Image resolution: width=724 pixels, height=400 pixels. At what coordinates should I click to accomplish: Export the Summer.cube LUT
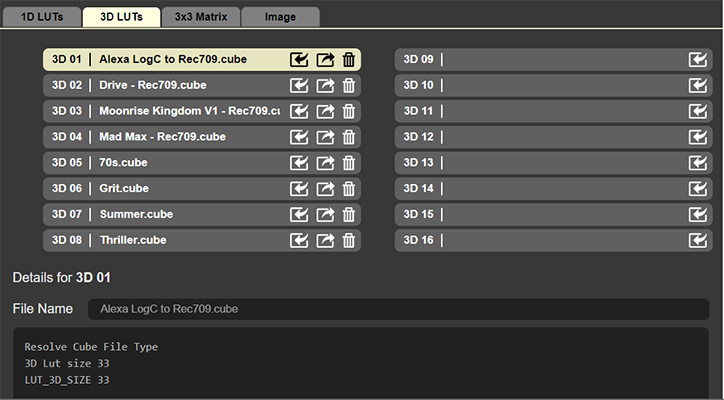325,214
